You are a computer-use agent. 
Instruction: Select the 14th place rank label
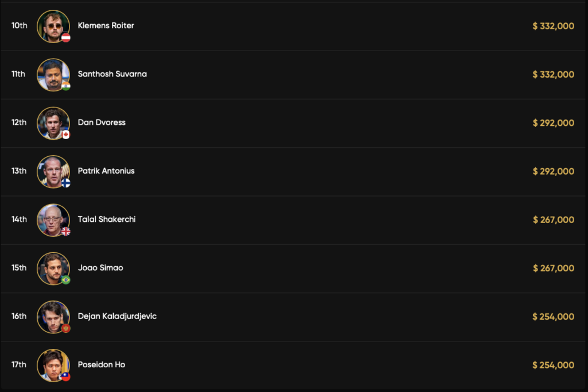19,219
